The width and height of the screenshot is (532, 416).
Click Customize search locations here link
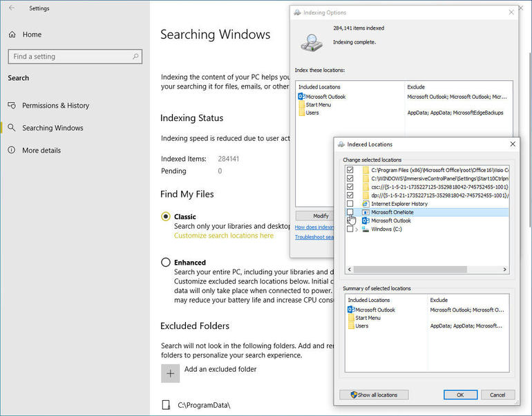[x=224, y=236]
